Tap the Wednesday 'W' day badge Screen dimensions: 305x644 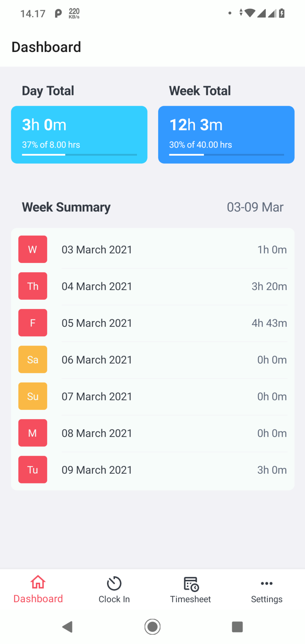point(33,249)
